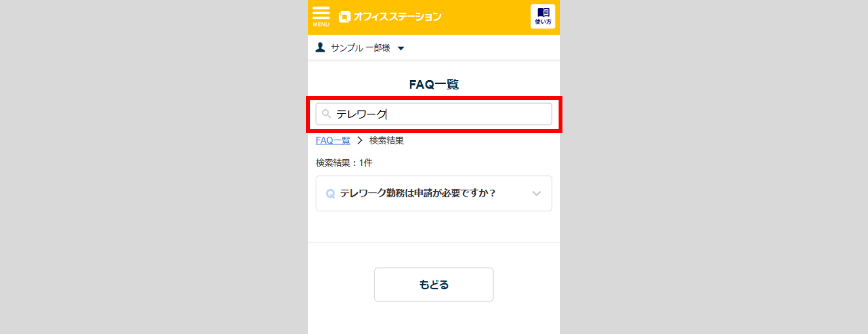Image resolution: width=868 pixels, height=334 pixels.
Task: Click the 使い方 label below the book
Action: point(543,22)
